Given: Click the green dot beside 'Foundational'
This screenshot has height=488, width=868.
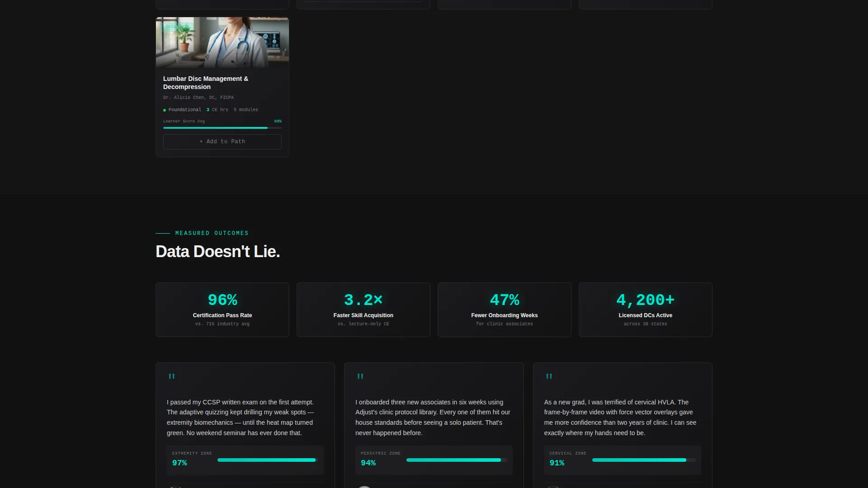Looking at the screenshot, I should point(165,110).
